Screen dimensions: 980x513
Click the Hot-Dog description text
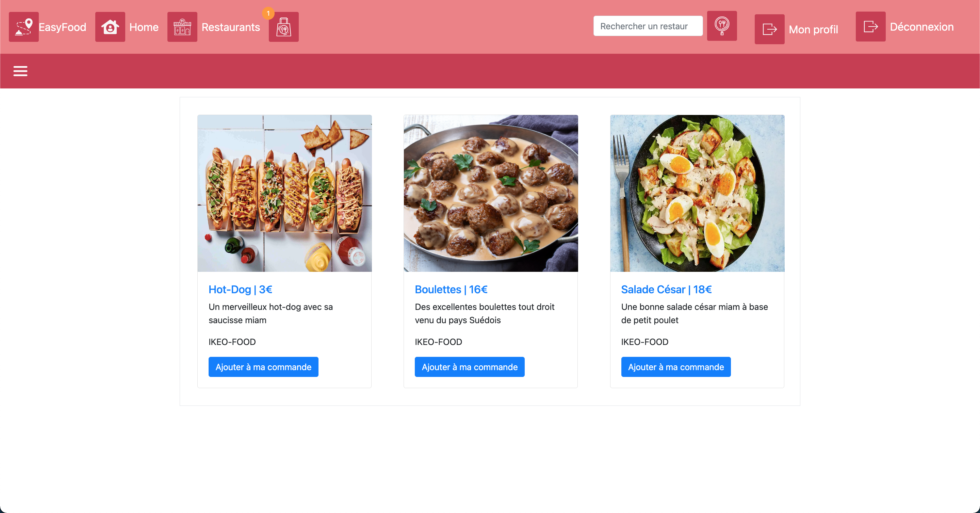pos(271,313)
